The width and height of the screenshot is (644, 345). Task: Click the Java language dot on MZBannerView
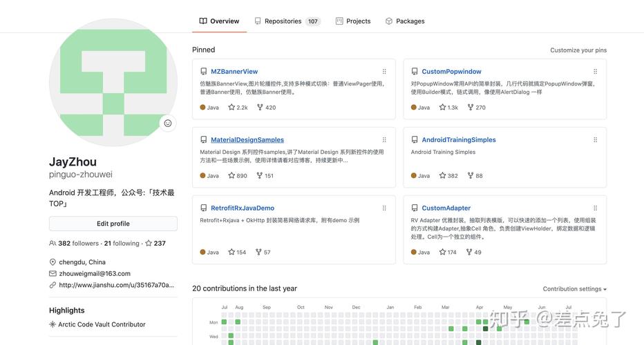pyautogui.click(x=202, y=108)
